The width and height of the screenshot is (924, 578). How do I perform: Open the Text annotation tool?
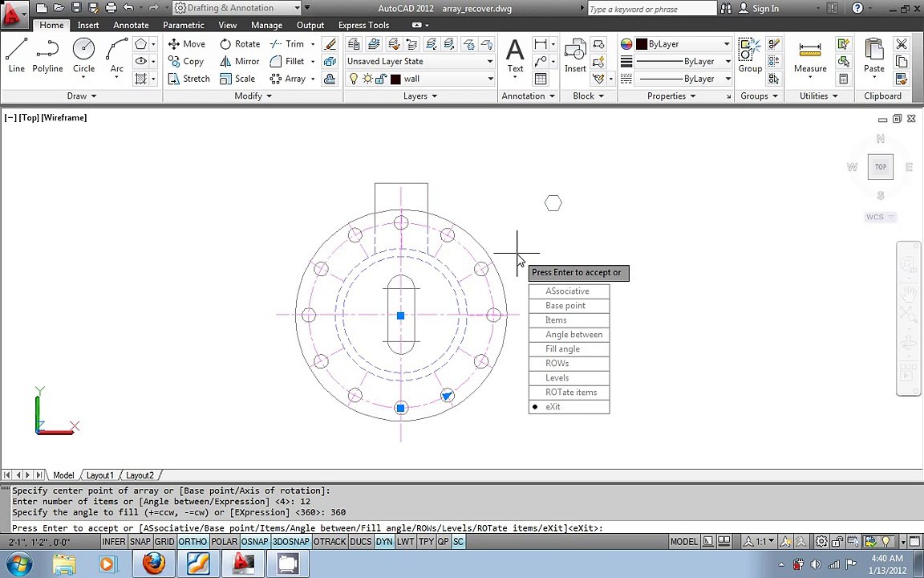pos(515,55)
